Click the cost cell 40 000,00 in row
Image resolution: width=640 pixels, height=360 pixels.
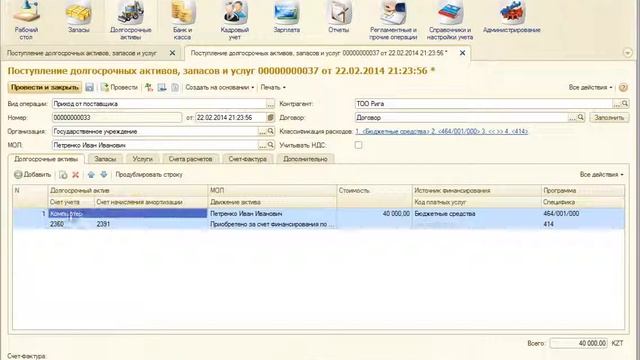[374, 213]
